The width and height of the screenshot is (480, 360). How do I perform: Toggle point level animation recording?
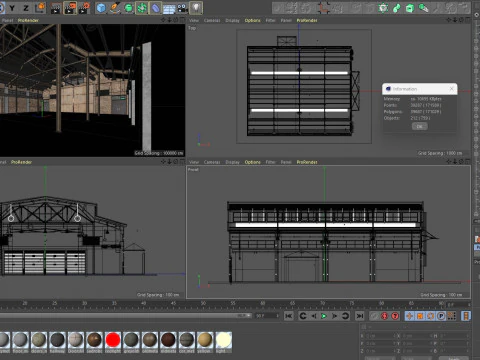tap(451, 316)
